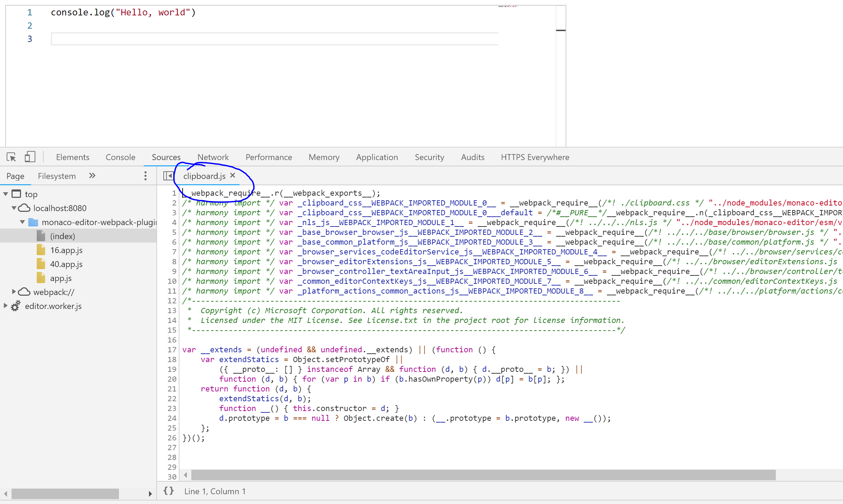Image resolution: width=843 pixels, height=504 pixels.
Task: Click the file icon beside (index)
Action: (x=41, y=236)
